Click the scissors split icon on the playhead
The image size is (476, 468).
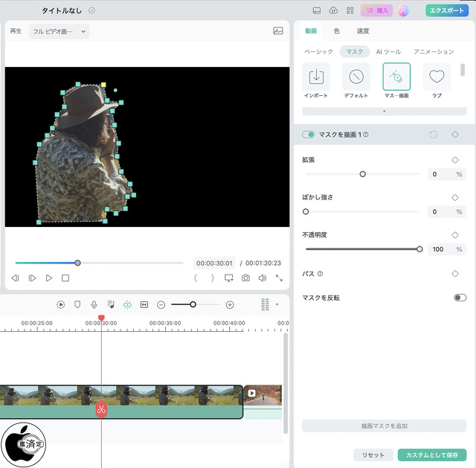click(102, 409)
